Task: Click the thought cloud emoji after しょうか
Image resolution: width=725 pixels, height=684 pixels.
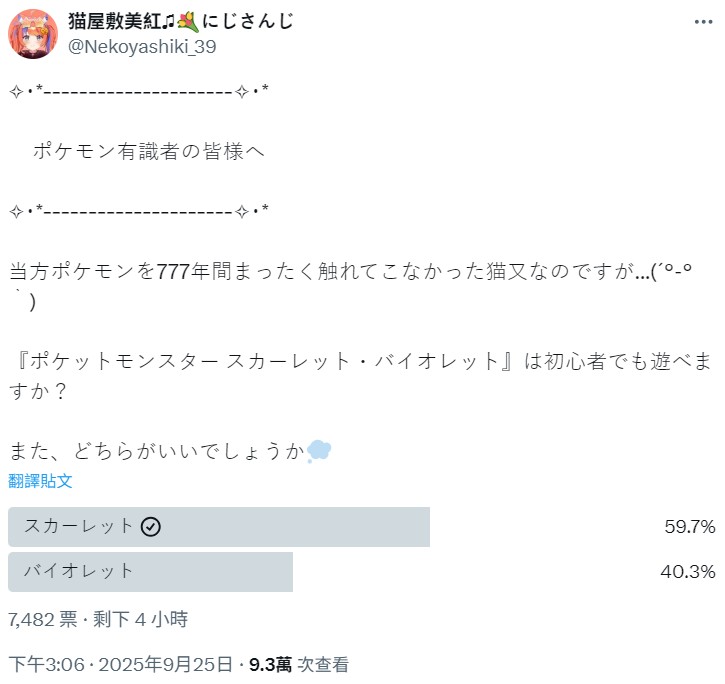Action: tap(319, 451)
